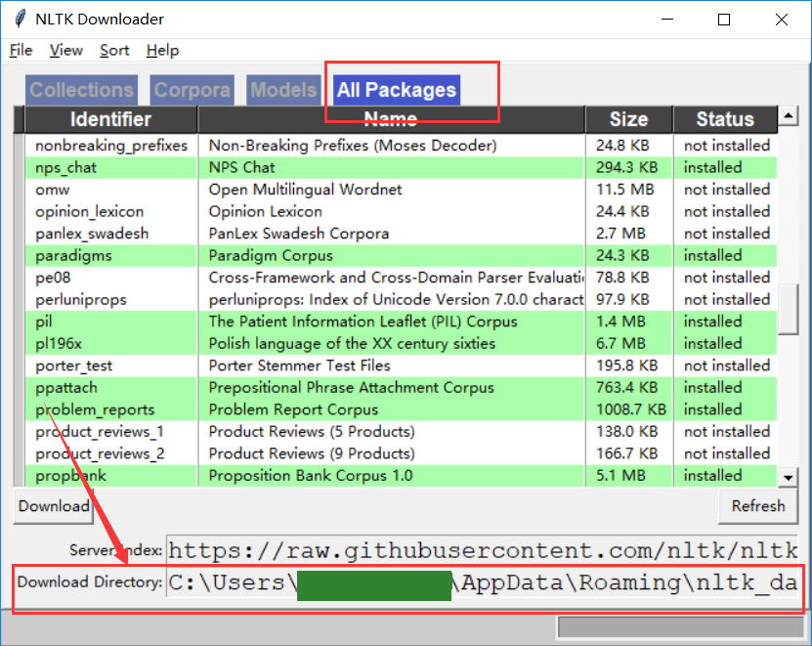Viewport: 812px width, 646px height.
Task: Click the Server Index URL field
Action: click(482, 550)
